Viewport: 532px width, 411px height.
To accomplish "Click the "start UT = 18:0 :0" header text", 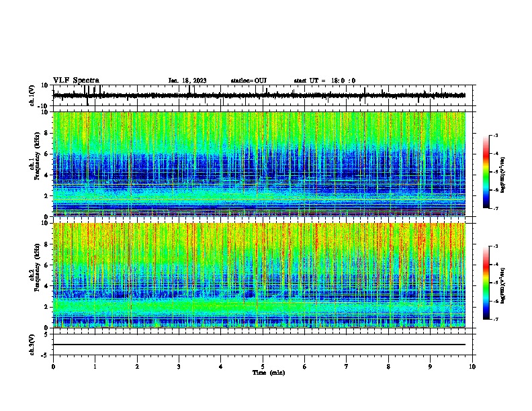I will [324, 81].
